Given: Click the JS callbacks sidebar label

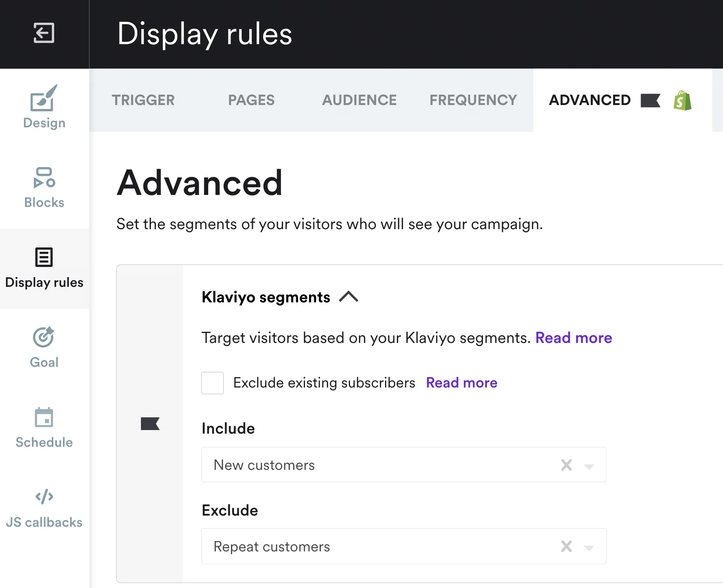Looking at the screenshot, I should pos(44,522).
